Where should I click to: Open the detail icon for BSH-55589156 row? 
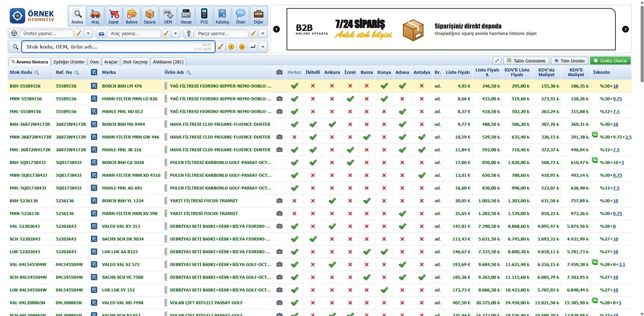coord(94,86)
